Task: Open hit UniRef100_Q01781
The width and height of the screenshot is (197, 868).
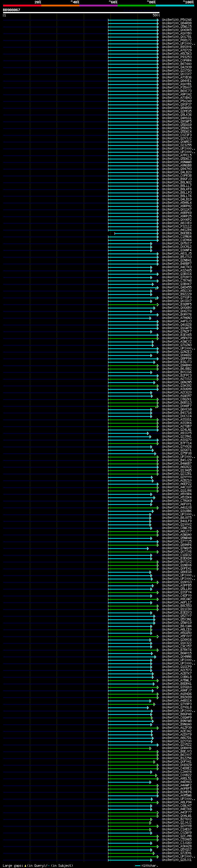Action: (177, 37)
